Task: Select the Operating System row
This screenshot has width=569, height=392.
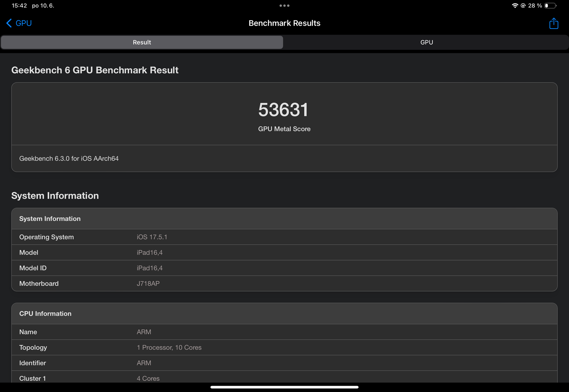Action: click(x=284, y=237)
